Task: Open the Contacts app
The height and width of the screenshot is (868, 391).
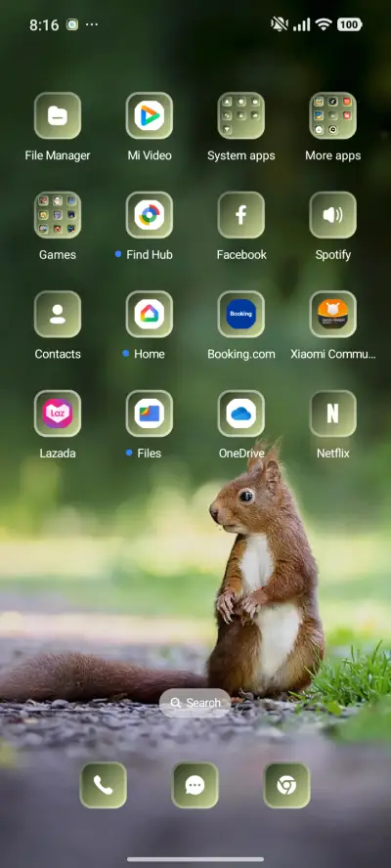Action: [x=58, y=314]
